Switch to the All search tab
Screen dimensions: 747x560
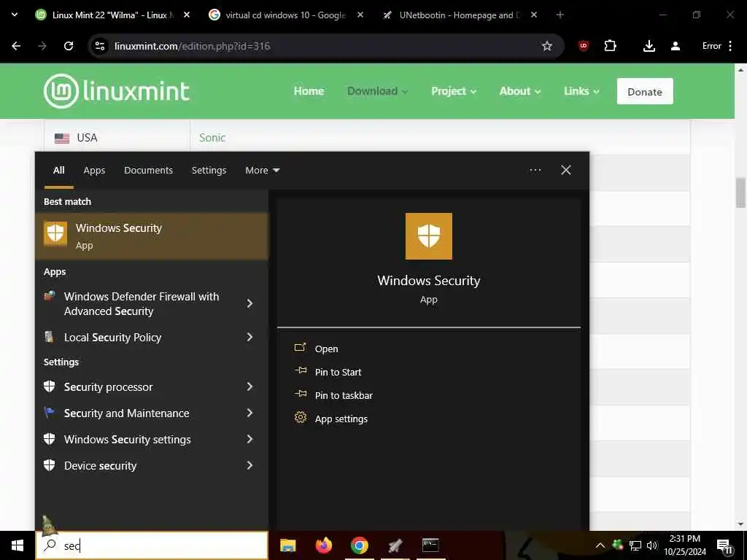pyautogui.click(x=58, y=170)
